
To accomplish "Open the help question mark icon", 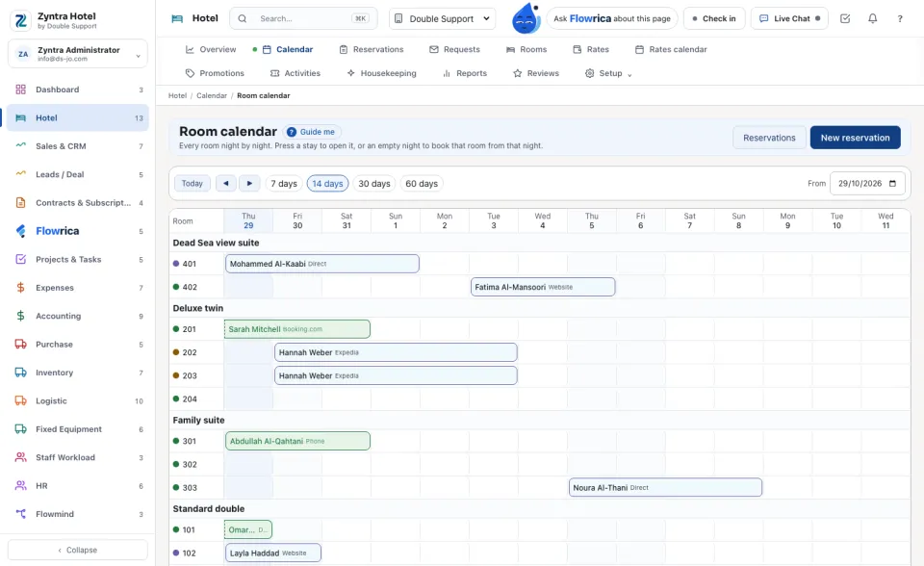I will [900, 19].
